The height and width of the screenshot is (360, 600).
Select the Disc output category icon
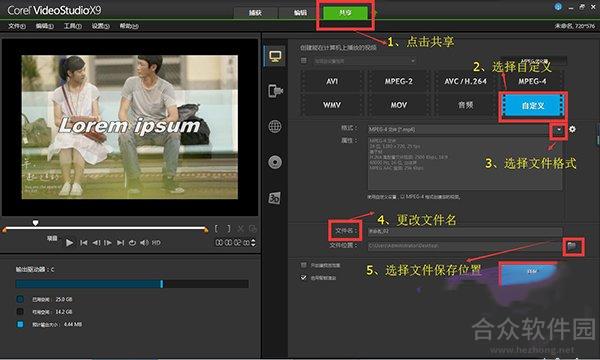pos(275,162)
